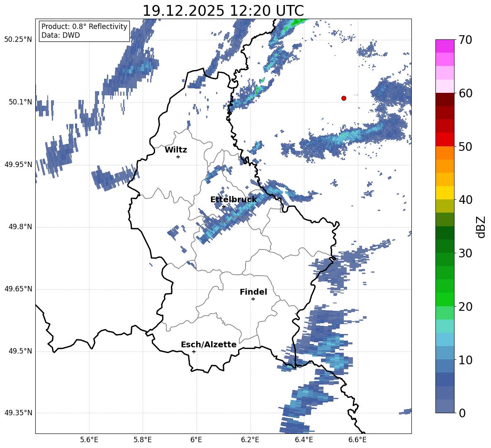Click the 49.95°N latitude label
The height and width of the screenshot is (448, 491).
point(18,165)
